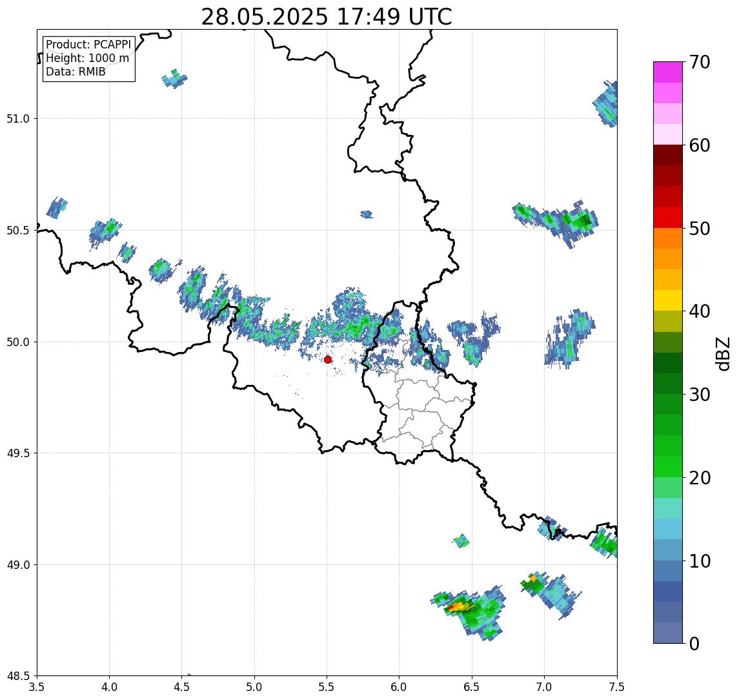This screenshot has height=700, width=739.
Task: Click the dBZ colorbar axis label
Action: (723, 353)
